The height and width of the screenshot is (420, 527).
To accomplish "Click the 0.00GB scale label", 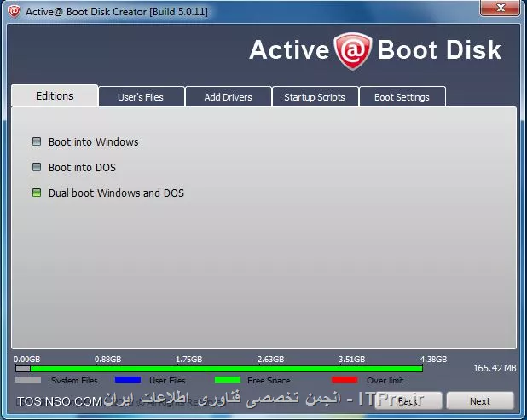I will point(27,359).
